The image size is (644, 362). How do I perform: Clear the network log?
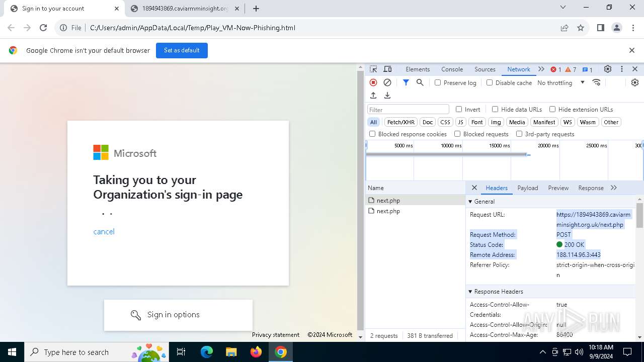tap(387, 82)
